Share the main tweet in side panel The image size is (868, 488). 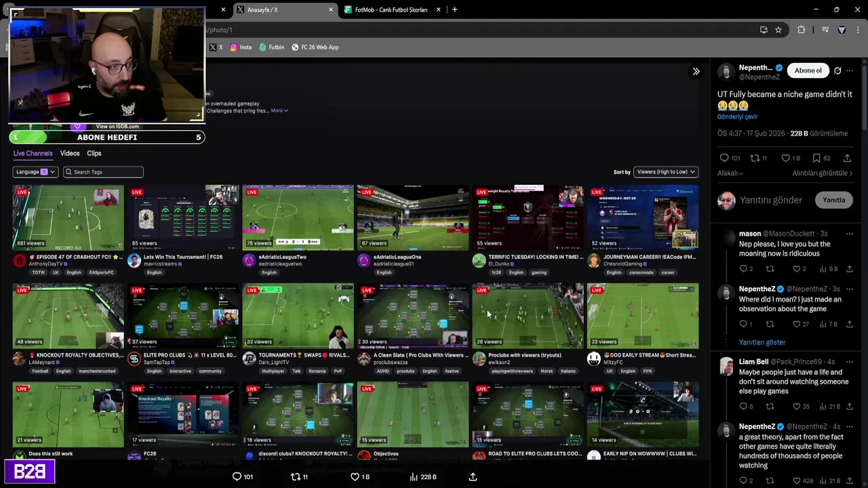pos(847,158)
